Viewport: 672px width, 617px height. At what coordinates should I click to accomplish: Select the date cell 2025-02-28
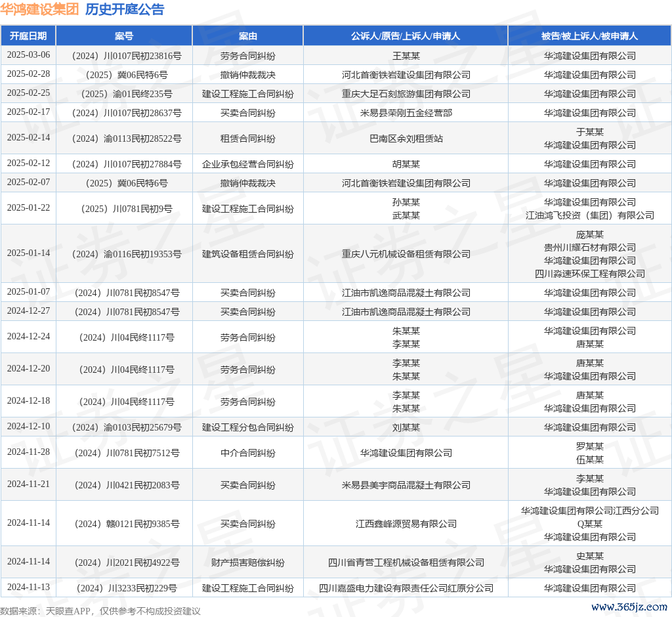[28, 74]
